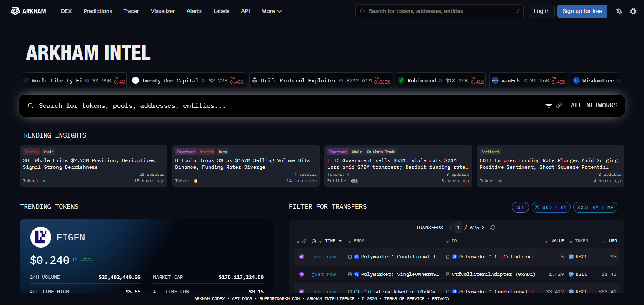Viewport: 644px width, 305px height.
Task: Open the Tracer menu item
Action: 131,11
